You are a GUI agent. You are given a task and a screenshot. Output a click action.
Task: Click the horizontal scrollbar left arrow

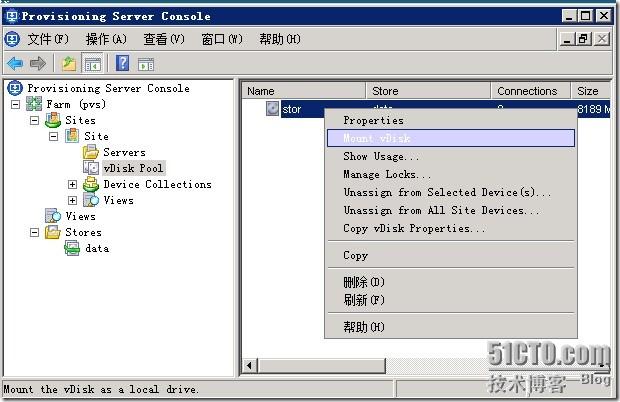[250, 366]
